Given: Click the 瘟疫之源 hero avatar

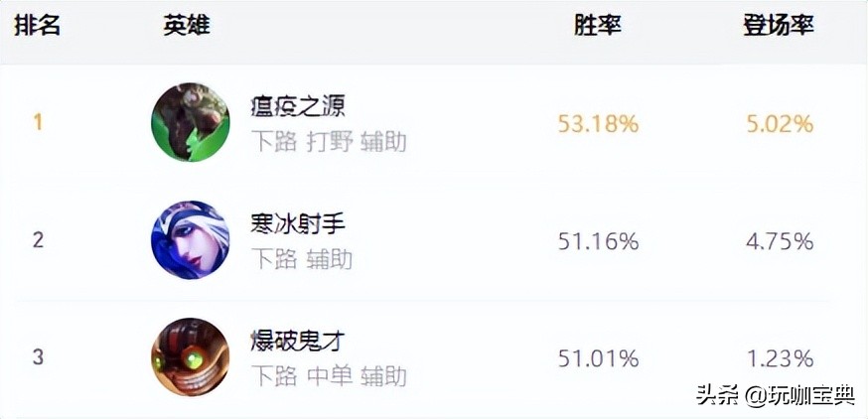Looking at the screenshot, I should (191, 122).
